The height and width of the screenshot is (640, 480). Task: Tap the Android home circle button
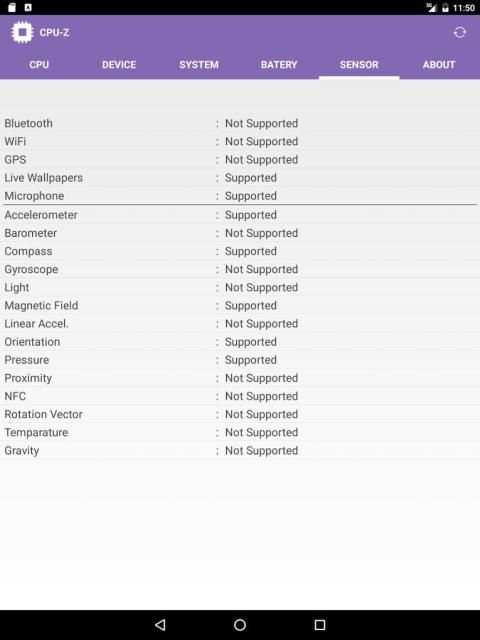click(x=240, y=624)
